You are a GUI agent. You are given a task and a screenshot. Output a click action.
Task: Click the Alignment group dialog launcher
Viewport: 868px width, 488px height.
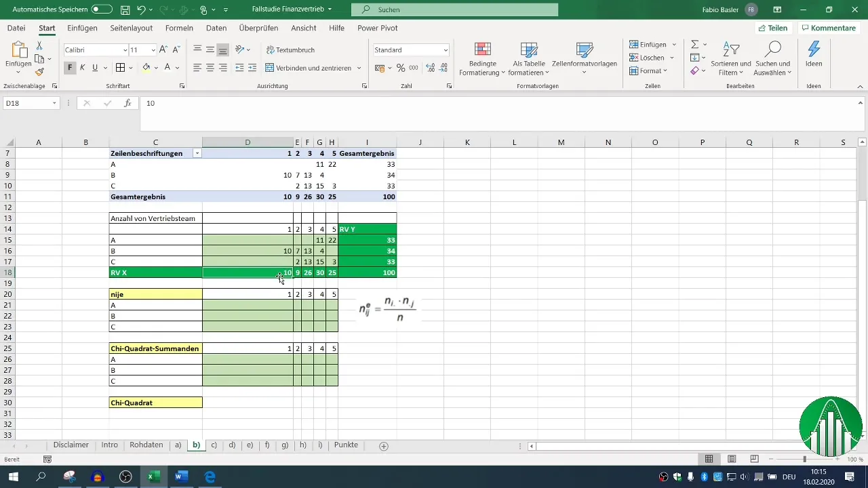pyautogui.click(x=365, y=86)
